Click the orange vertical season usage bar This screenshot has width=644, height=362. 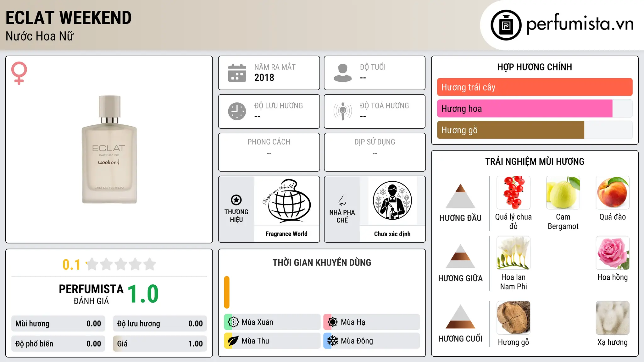click(227, 292)
